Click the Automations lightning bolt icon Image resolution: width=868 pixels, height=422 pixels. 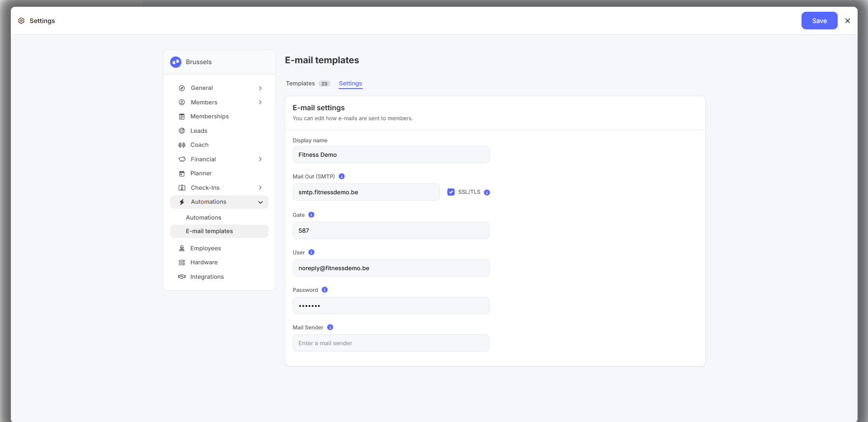click(182, 202)
